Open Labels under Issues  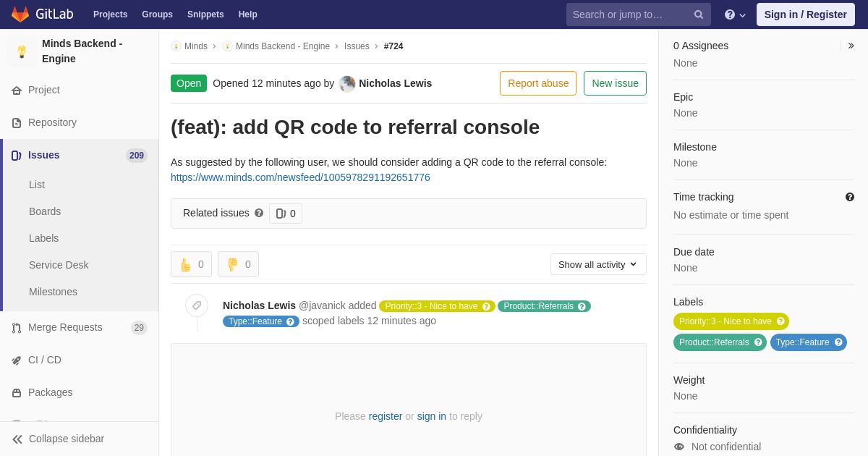(x=43, y=238)
